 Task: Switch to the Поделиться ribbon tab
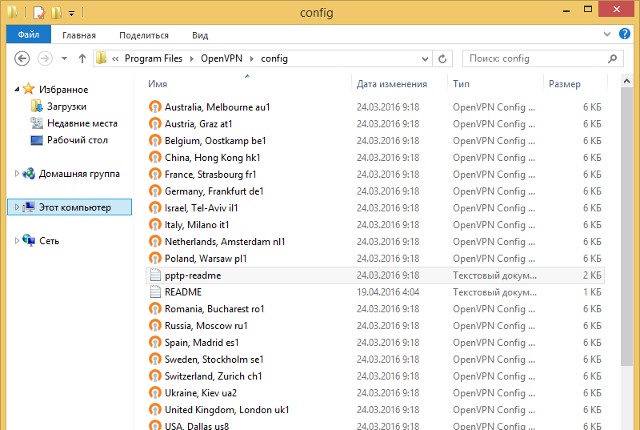(x=144, y=35)
